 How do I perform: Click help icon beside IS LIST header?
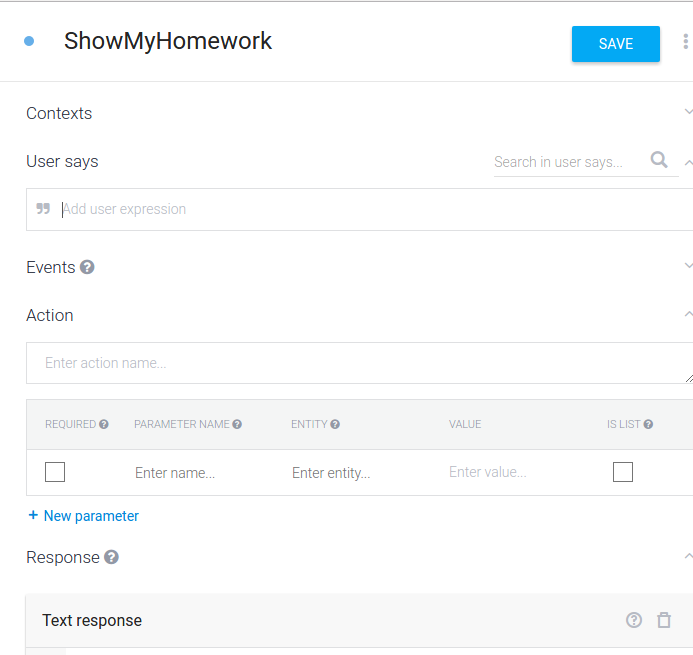coord(648,424)
